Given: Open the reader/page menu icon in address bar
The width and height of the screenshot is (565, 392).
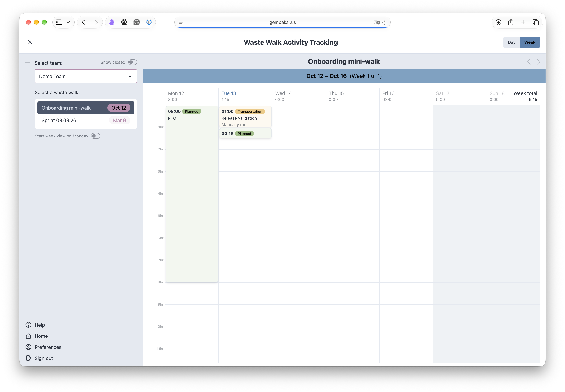Looking at the screenshot, I should [181, 22].
